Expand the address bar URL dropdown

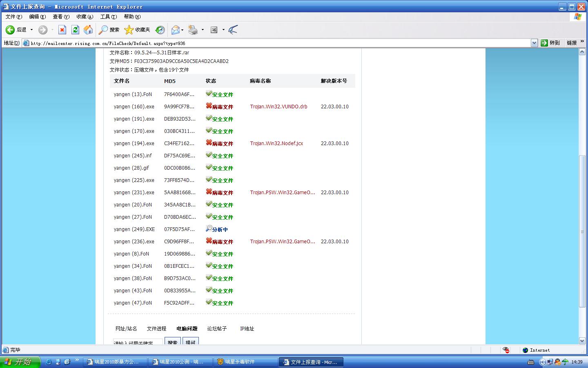[x=534, y=43]
